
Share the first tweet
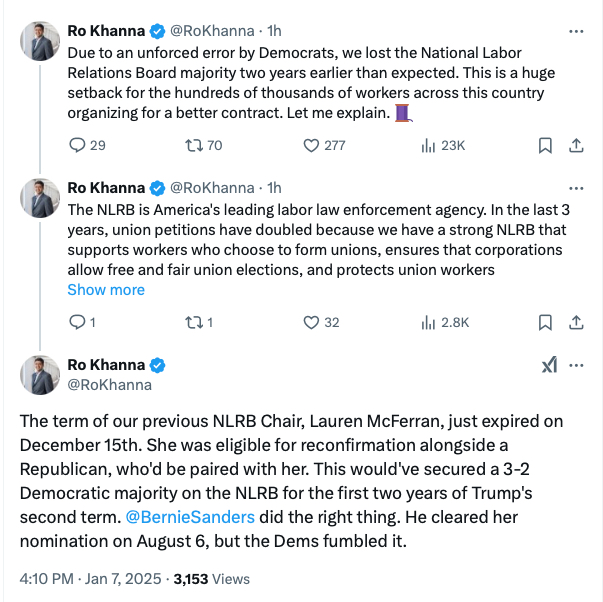point(576,145)
